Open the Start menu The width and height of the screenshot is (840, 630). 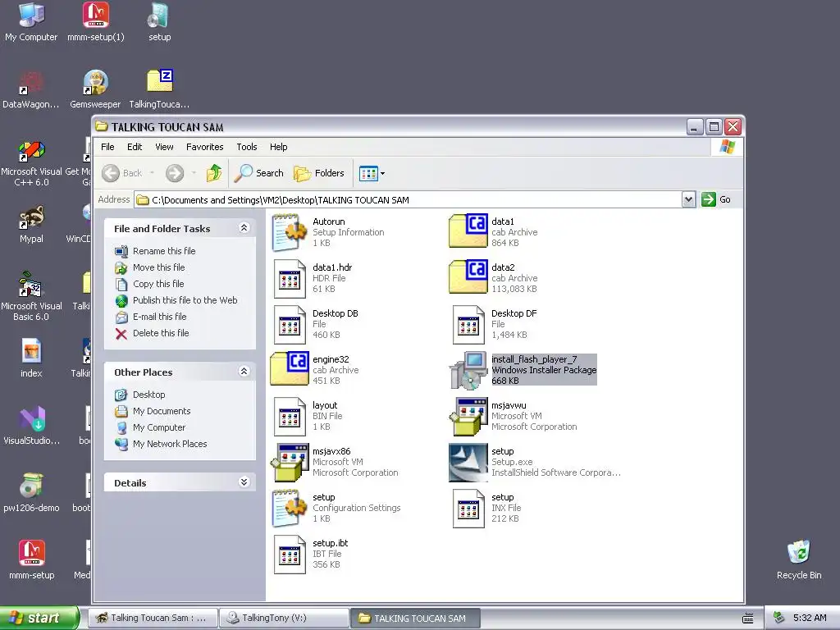pos(39,618)
